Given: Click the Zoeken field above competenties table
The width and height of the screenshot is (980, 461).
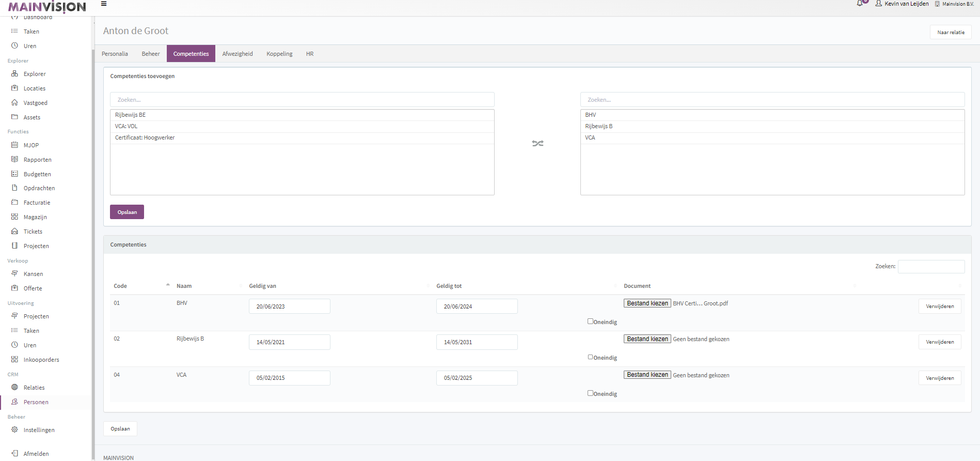Looking at the screenshot, I should point(931,267).
